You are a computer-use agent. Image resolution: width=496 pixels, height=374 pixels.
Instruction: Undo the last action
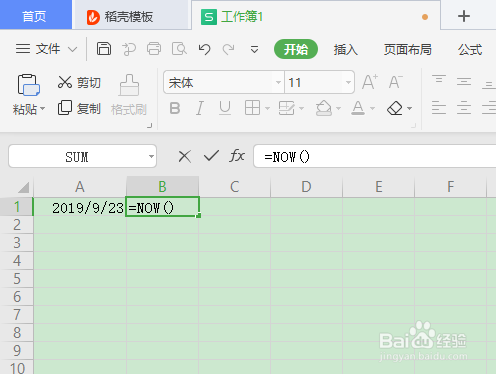(x=204, y=49)
